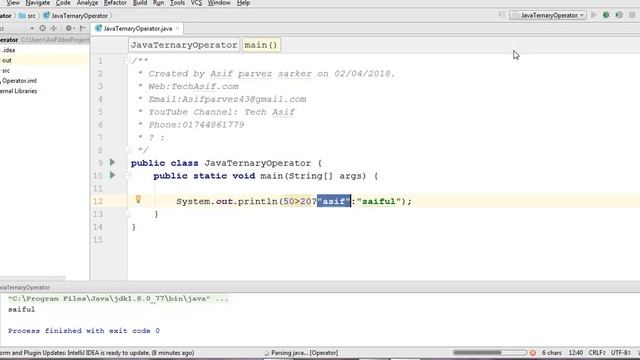This screenshot has height=360, width=640.
Task: Click the Parsing java status text
Action: pos(304,353)
